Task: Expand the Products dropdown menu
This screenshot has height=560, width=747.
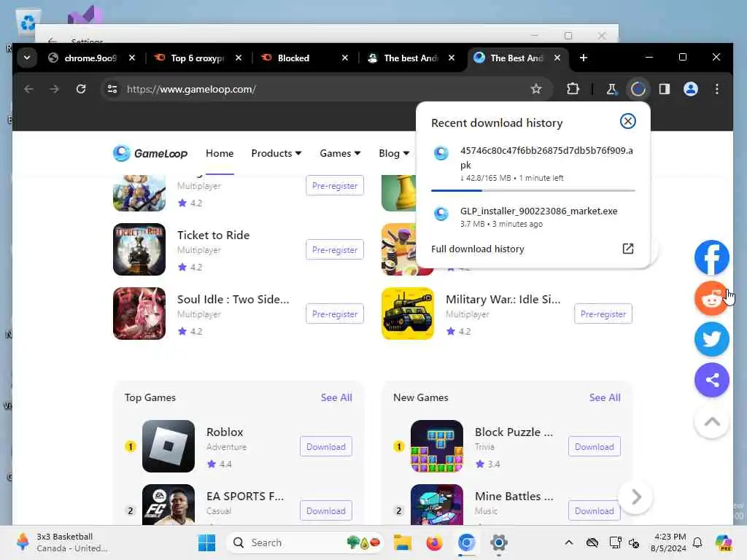Action: click(x=276, y=153)
